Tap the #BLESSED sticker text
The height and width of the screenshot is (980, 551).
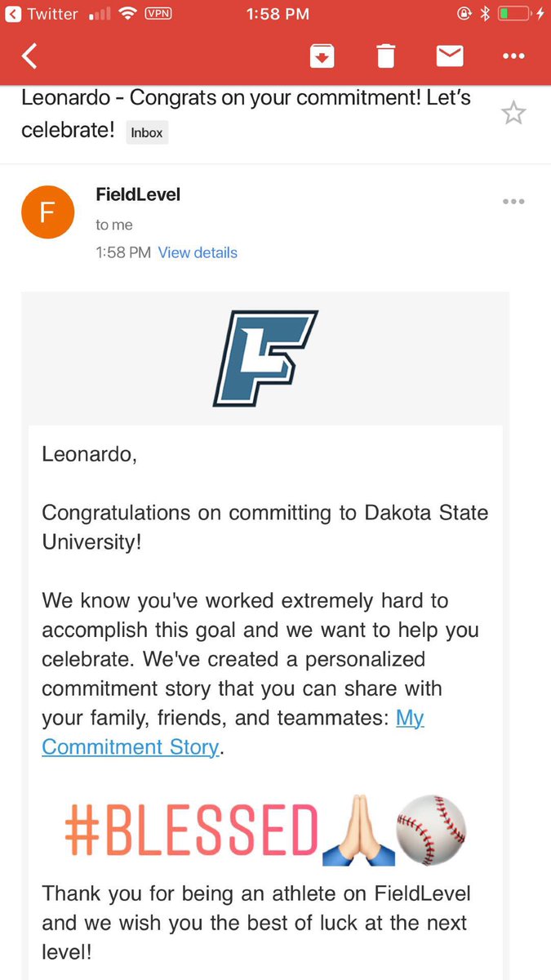(190, 830)
